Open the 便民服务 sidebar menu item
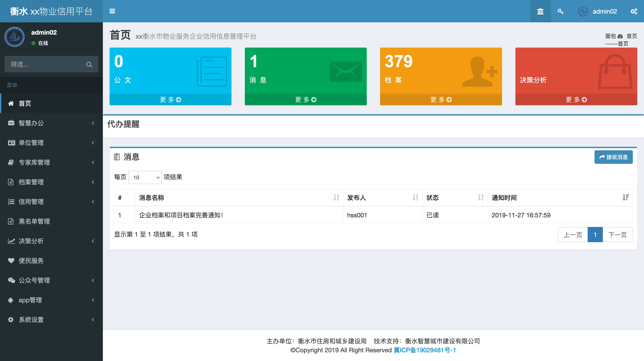Screen dimensions: 644x361 (51, 260)
